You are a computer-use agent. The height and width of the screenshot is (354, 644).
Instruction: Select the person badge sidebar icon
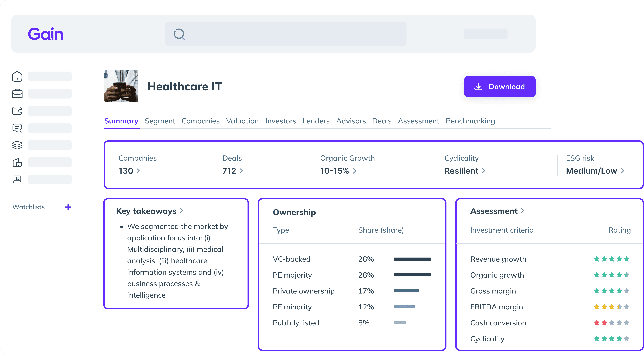[17, 179]
